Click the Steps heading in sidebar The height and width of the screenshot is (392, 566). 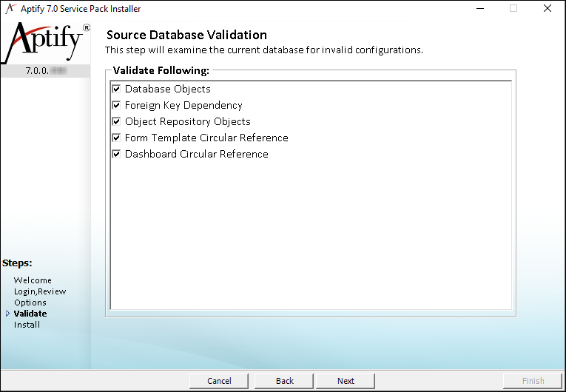coord(17,263)
